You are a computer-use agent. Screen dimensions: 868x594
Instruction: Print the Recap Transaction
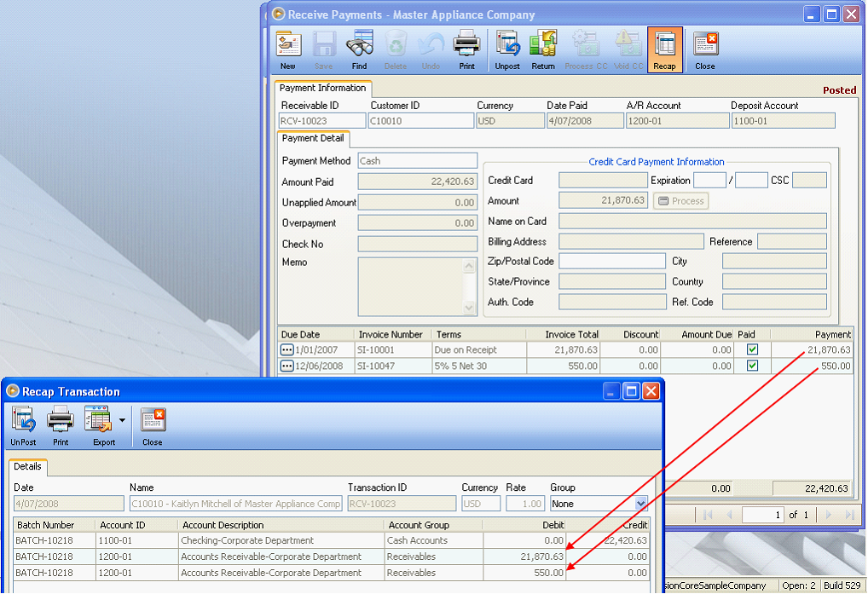coord(61,426)
